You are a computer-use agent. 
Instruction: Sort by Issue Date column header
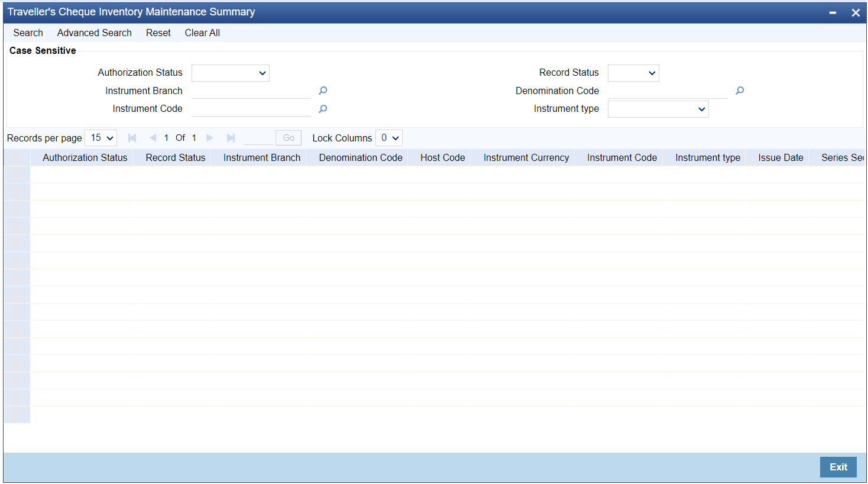coord(780,157)
